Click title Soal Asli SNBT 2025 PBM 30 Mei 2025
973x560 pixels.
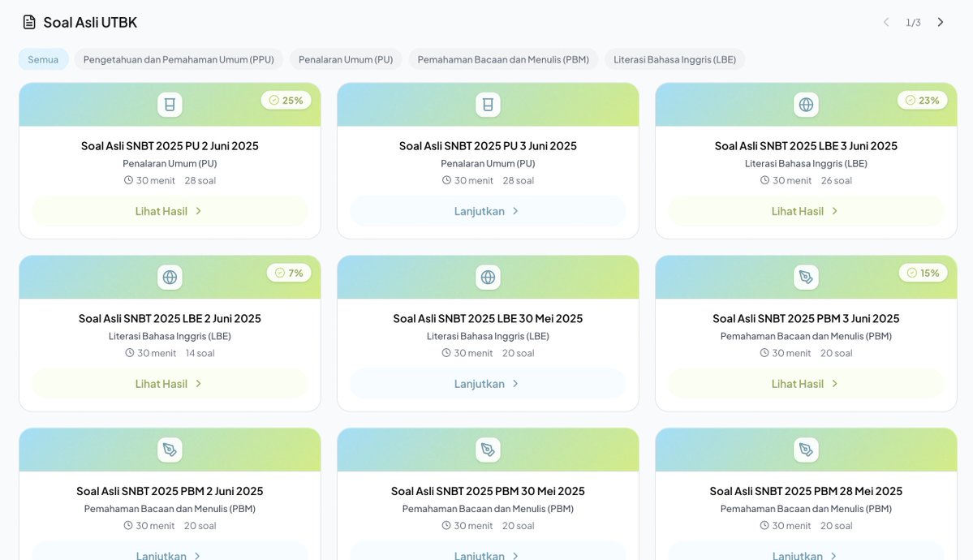coord(488,491)
